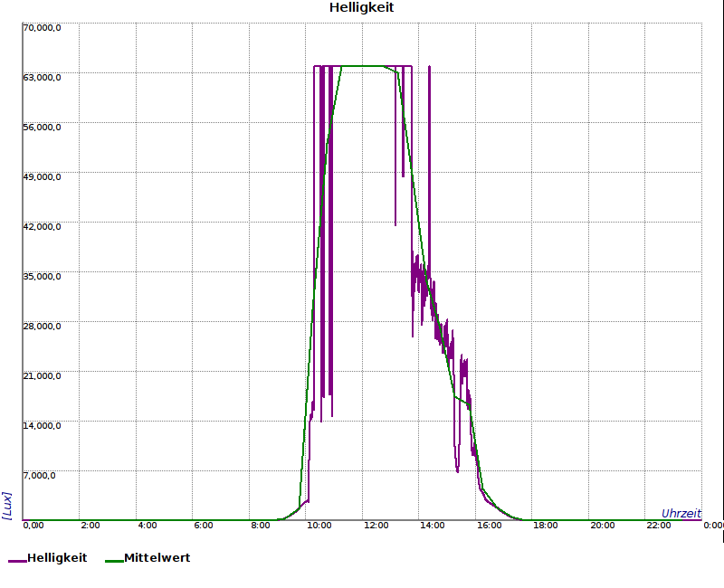Click the 2:00 time axis label
724x588 pixels.
point(90,526)
